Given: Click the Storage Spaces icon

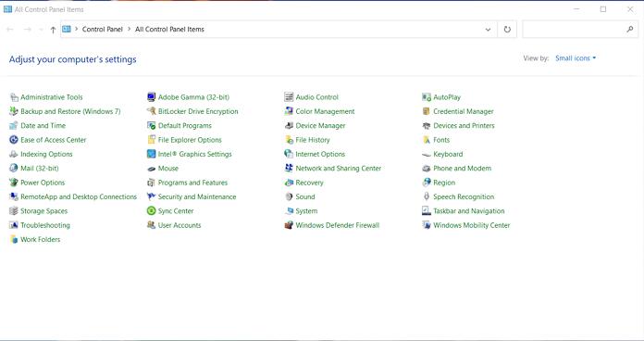Looking at the screenshot, I should (x=14, y=211).
